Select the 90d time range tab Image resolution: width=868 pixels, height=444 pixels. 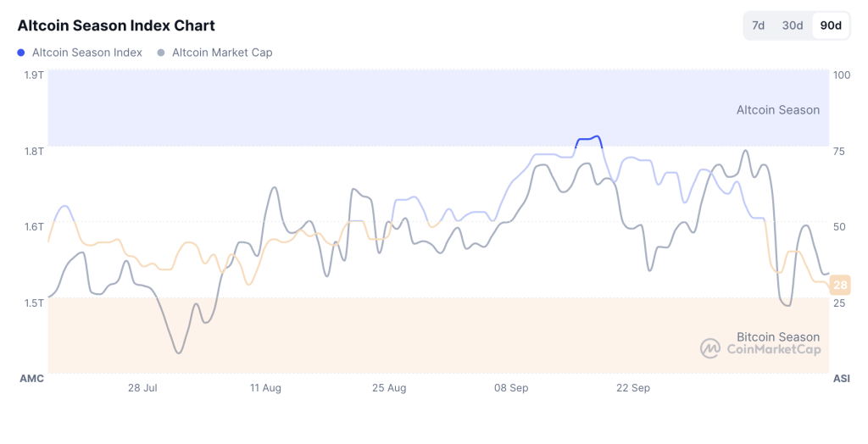tap(831, 25)
